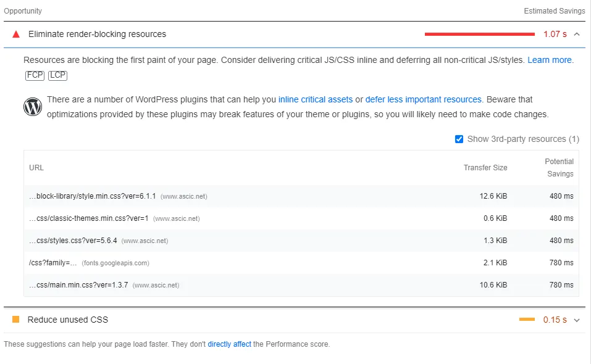Uncheck Show 3rd-party resources checkbox
The image size is (591, 364).
pyautogui.click(x=459, y=139)
